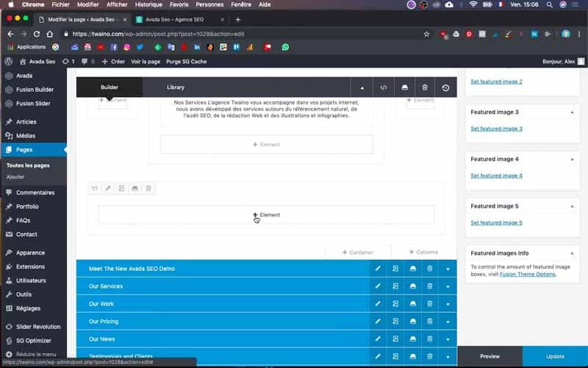Expand the Our Pricing container

pyautogui.click(x=448, y=322)
